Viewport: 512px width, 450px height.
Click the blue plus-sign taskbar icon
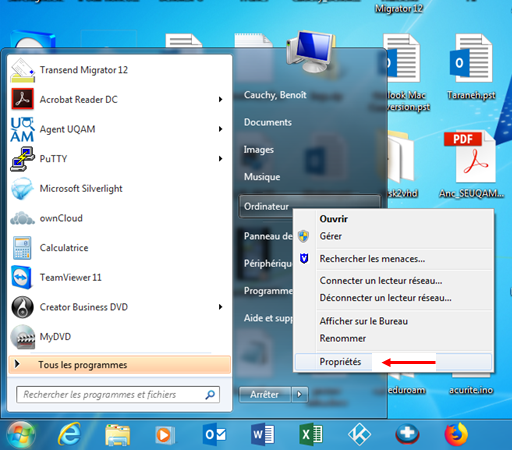tap(407, 435)
